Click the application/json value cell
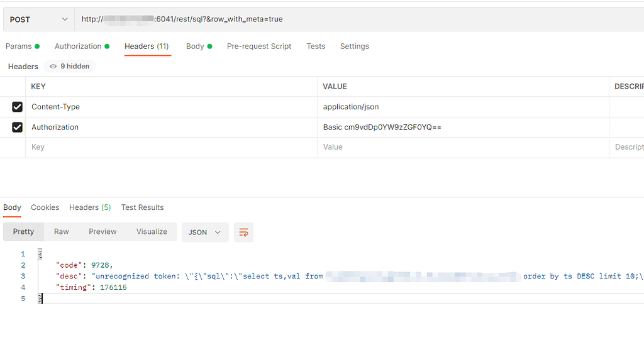 click(x=464, y=107)
